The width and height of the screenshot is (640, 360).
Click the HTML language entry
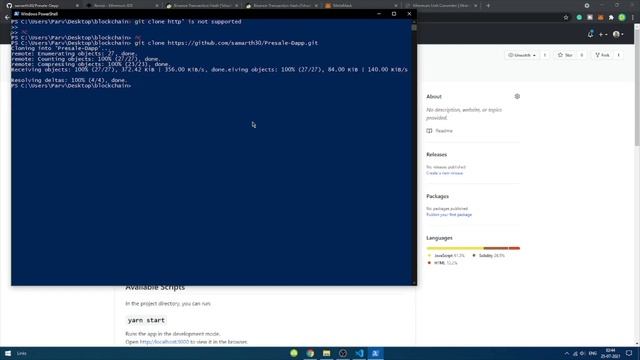pyautogui.click(x=442, y=263)
